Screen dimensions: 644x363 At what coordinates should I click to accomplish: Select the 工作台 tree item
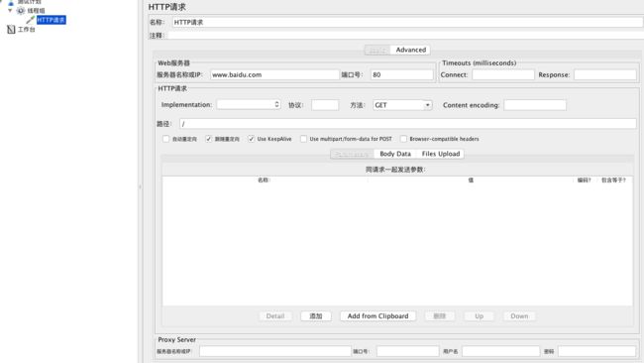tap(26, 29)
